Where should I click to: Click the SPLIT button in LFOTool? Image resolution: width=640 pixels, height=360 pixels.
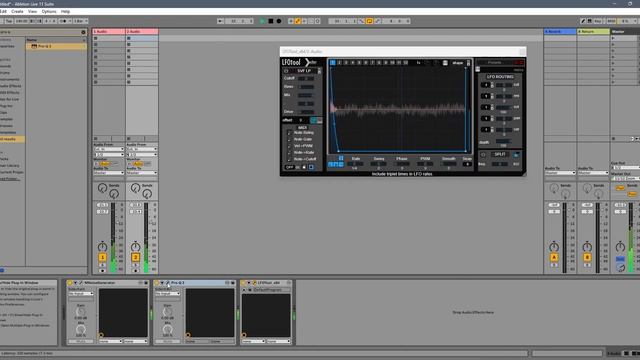500,154
